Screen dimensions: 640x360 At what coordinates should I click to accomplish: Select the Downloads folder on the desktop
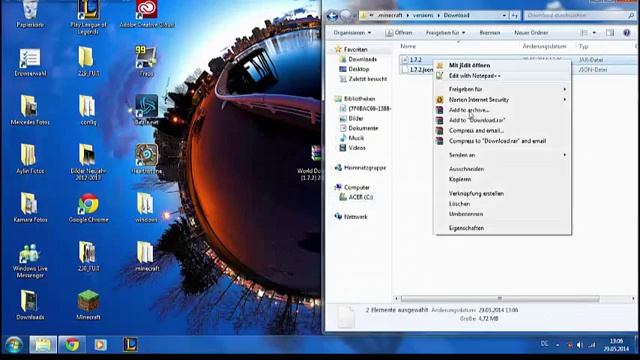tap(30, 304)
